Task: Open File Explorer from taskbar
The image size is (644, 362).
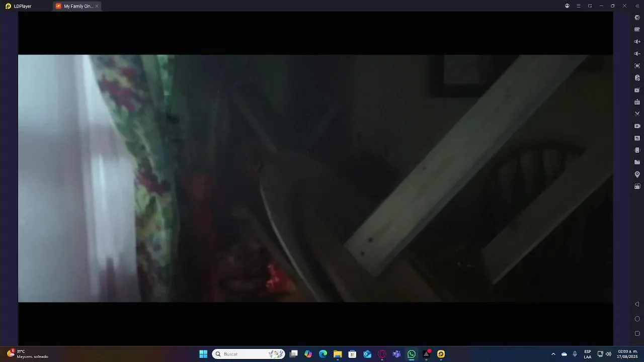Action: (338, 354)
